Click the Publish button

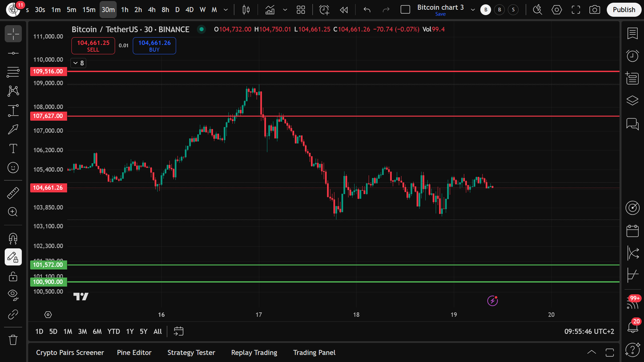[624, 10]
